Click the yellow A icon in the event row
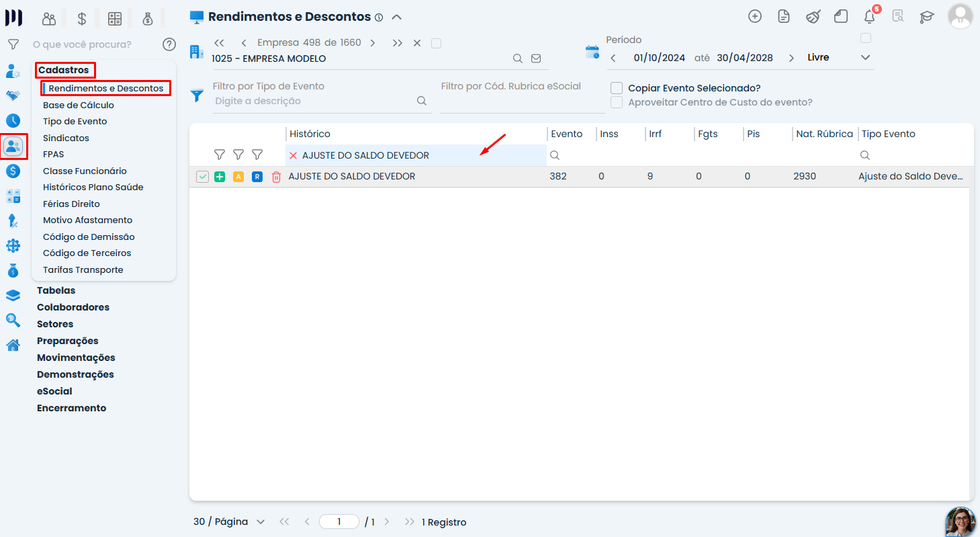The width and height of the screenshot is (980, 537). click(x=238, y=177)
